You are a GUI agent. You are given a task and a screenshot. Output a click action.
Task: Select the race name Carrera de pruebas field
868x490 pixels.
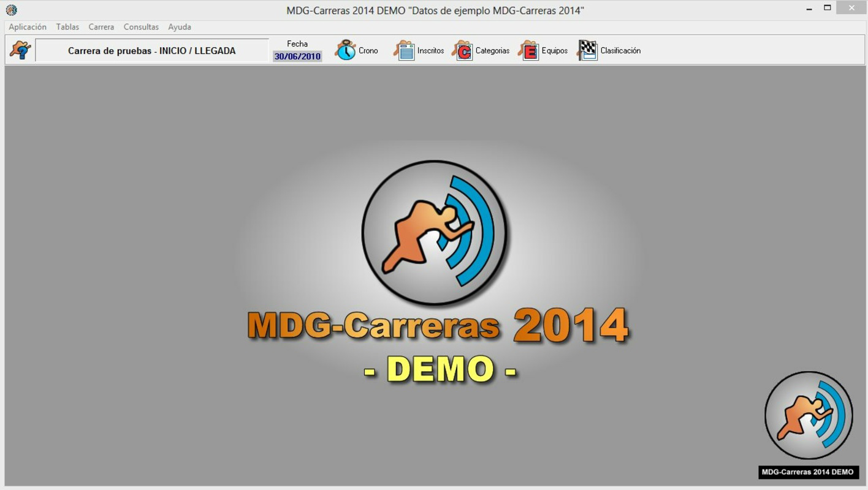(x=152, y=51)
